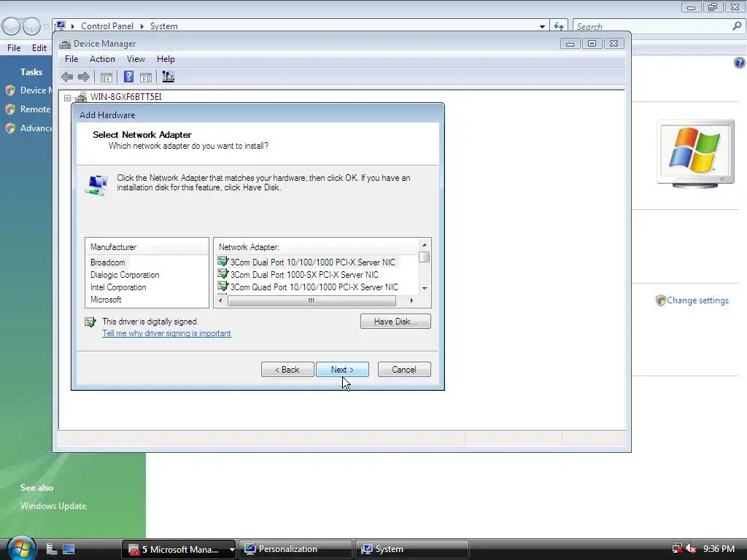Open the address bar history dropdown arrow
Viewport: 747px width, 560px height.
click(x=542, y=27)
